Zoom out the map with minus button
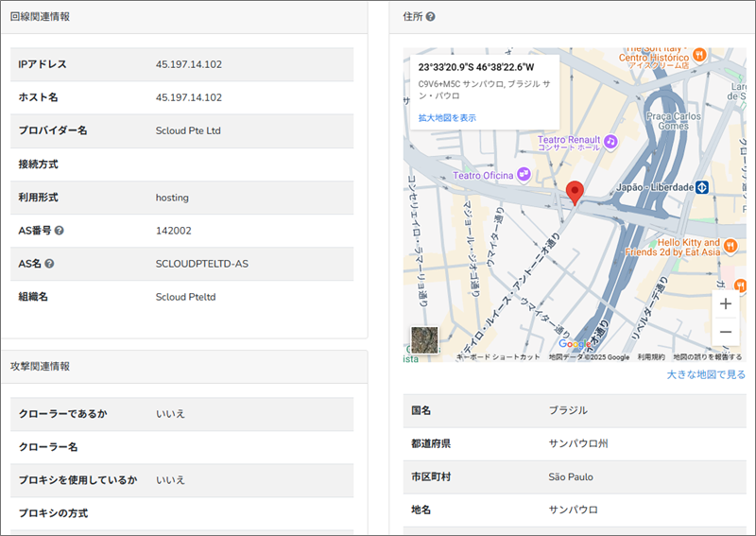This screenshot has height=536, width=756. (726, 332)
